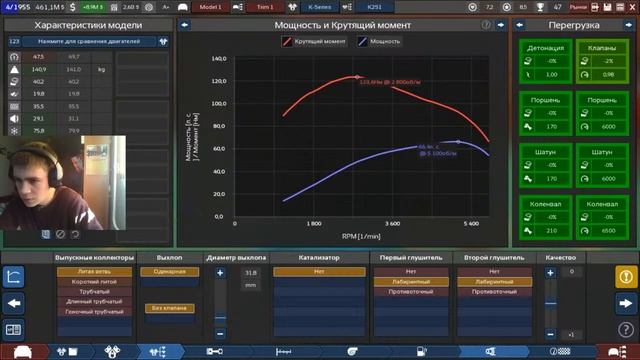Open the car model tab at bottom left
The image size is (640, 360).
click(x=22, y=351)
